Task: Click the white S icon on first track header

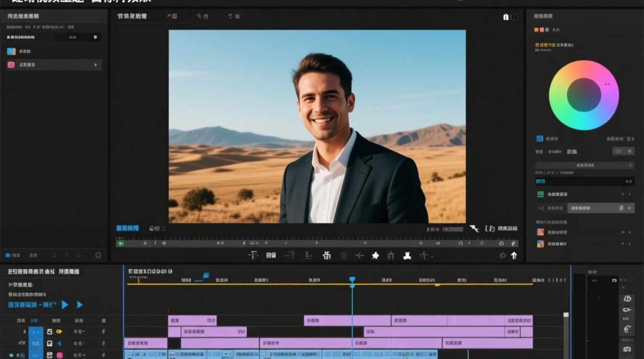Action: [x=49, y=331]
